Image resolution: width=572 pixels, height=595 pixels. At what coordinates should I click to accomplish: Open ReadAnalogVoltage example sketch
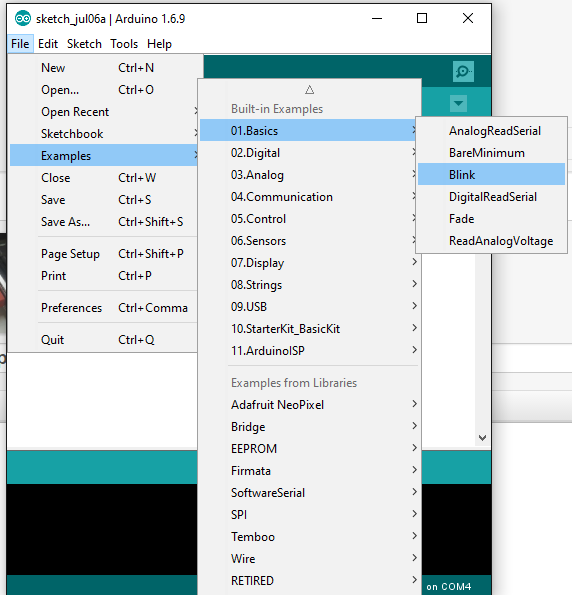pyautogui.click(x=492, y=241)
